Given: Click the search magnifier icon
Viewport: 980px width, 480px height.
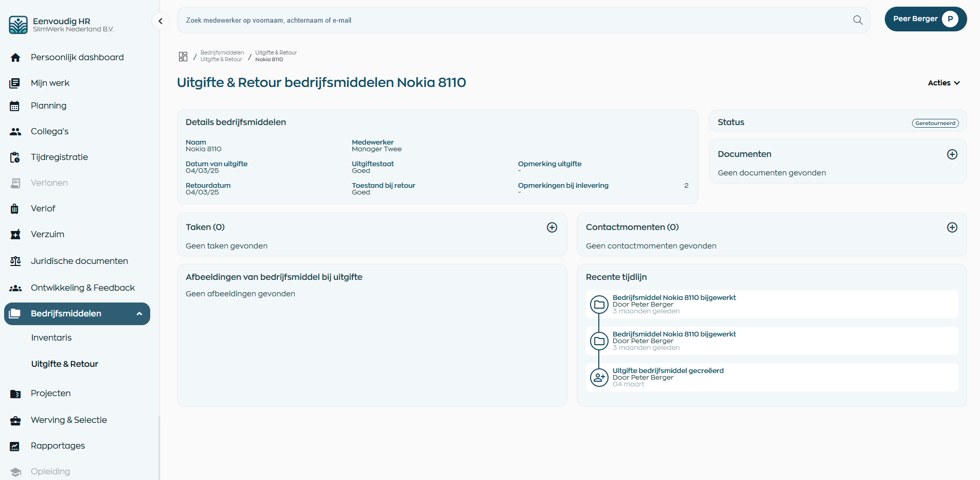Looking at the screenshot, I should [858, 20].
